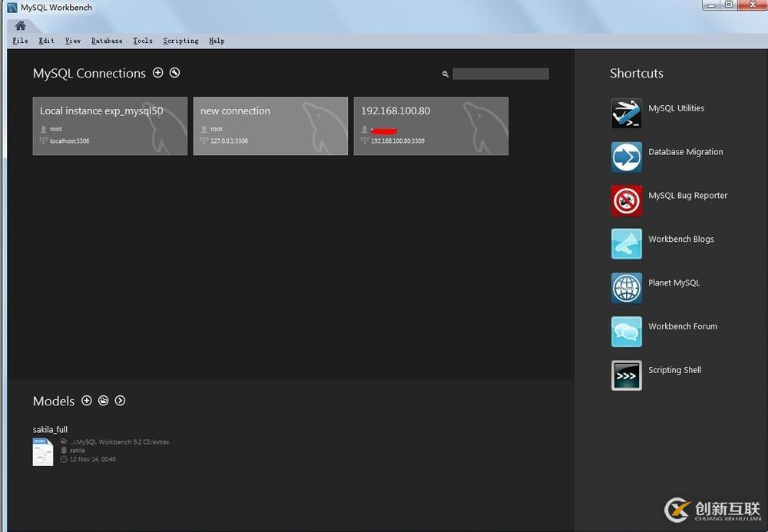Image resolution: width=768 pixels, height=532 pixels.
Task: Click MySQL Utilities shortcut icon
Action: 627,113
